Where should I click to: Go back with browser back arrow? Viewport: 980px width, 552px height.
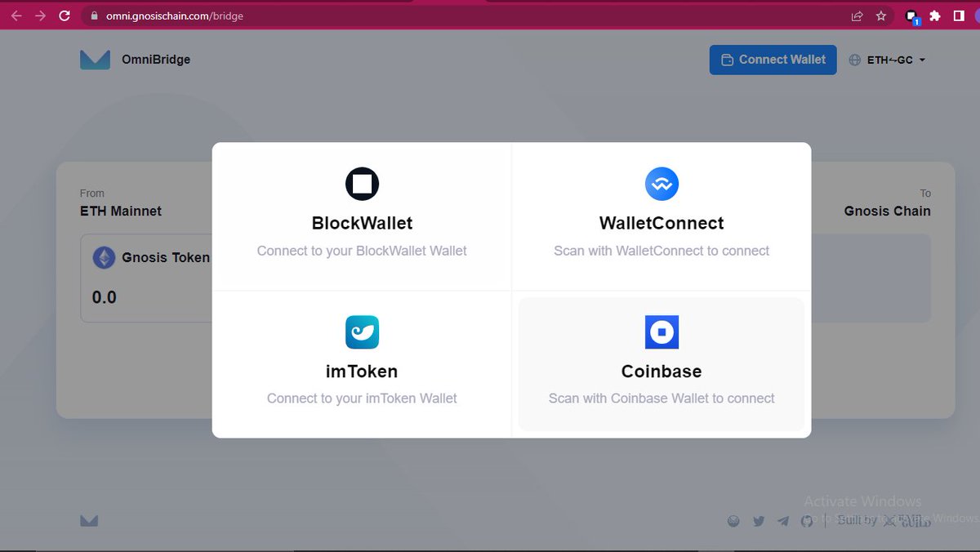click(16, 16)
